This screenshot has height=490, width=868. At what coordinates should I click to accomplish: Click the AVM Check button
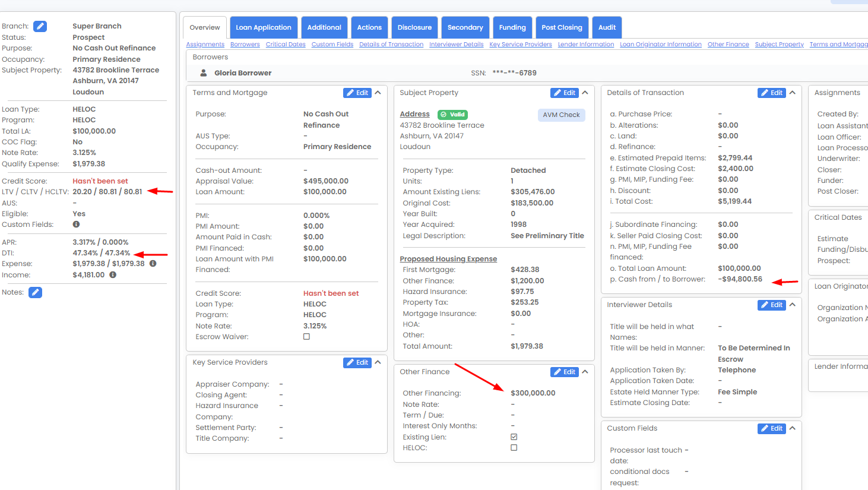click(561, 115)
